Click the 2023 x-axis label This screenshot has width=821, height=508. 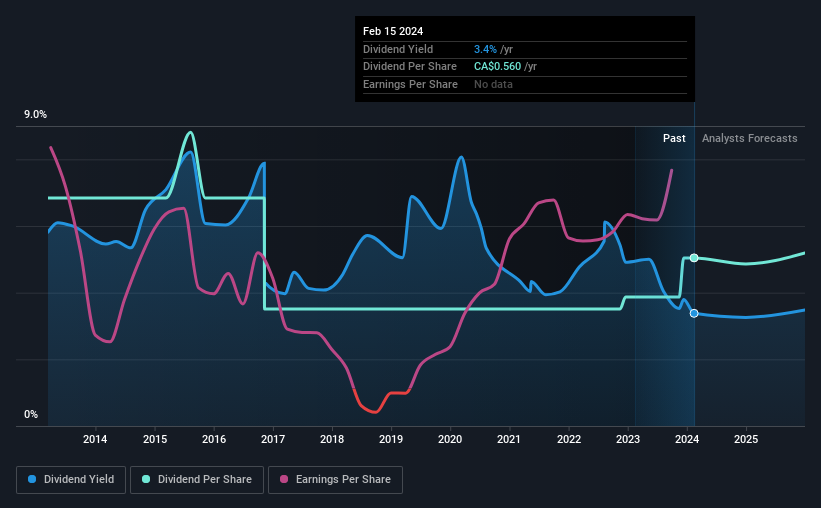[628, 439]
